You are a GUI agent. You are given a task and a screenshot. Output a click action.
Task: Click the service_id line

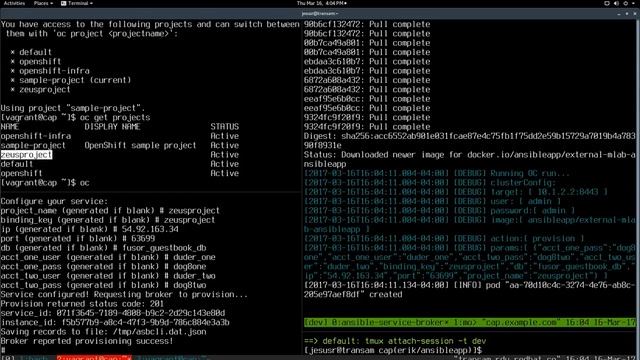(x=113, y=313)
